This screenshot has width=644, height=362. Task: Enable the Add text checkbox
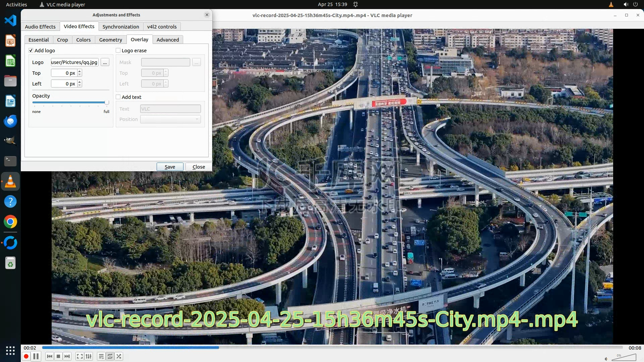point(118,97)
